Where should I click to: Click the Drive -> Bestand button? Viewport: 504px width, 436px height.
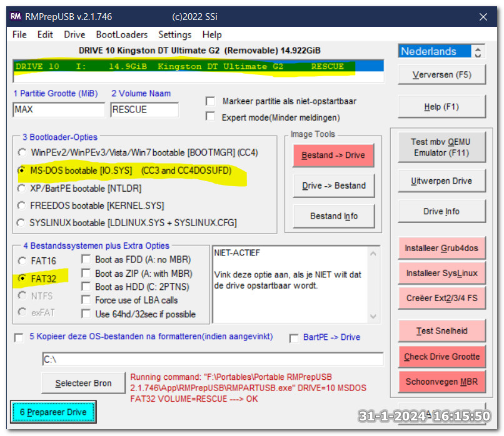tap(334, 186)
